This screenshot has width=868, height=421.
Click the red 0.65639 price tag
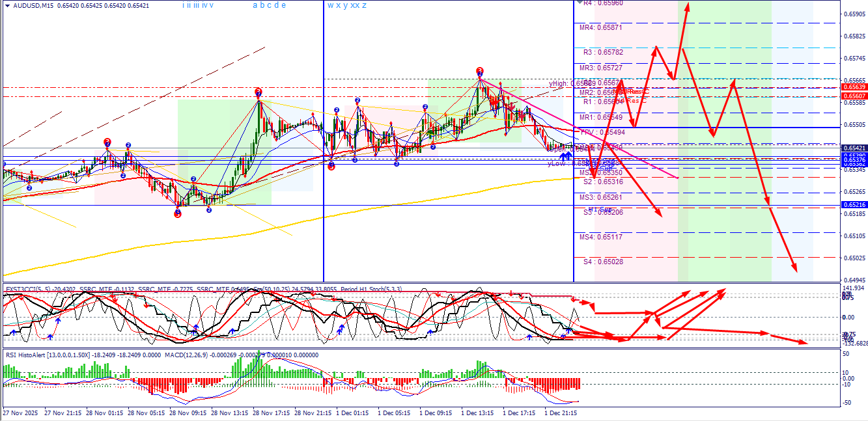854,87
